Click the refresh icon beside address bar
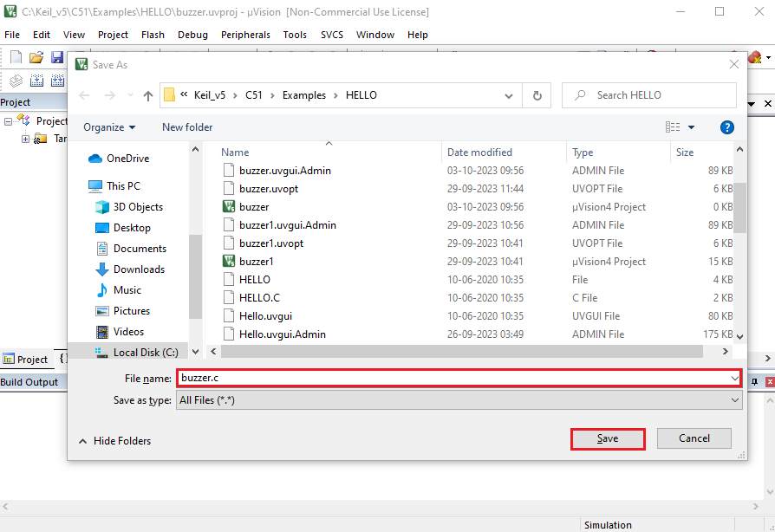 537,95
